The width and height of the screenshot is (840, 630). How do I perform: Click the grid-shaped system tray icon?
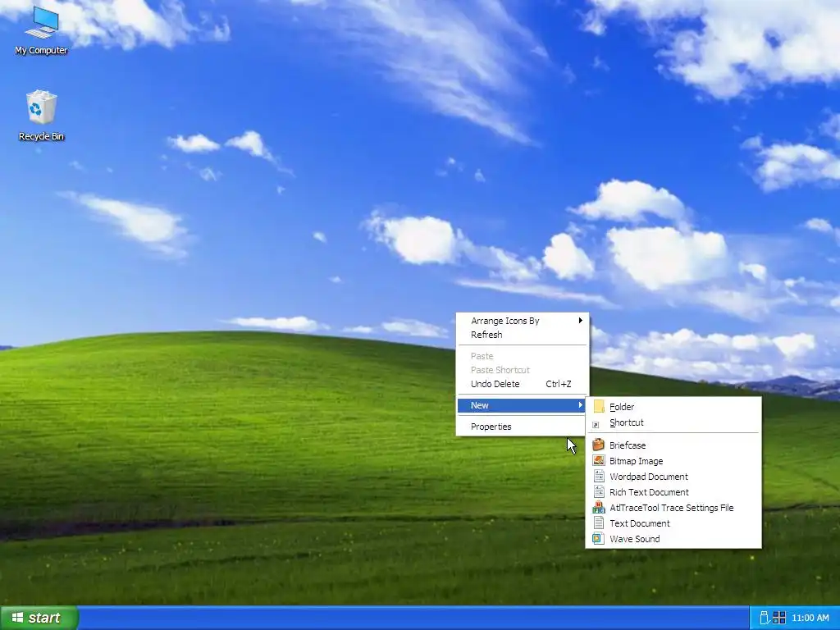(779, 618)
